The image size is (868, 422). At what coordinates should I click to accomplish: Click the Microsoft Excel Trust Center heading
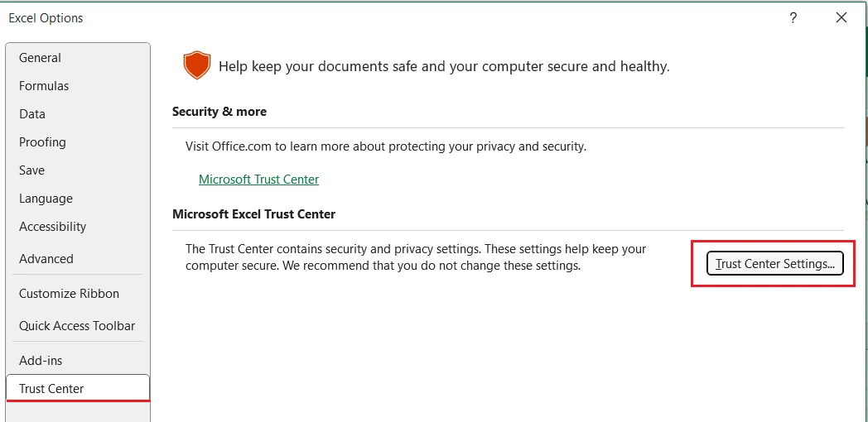pyautogui.click(x=253, y=214)
